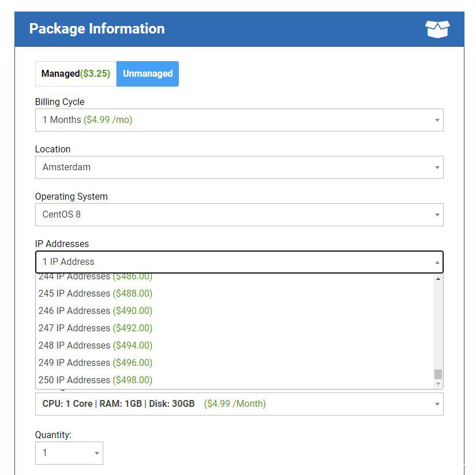
Task: Open the Quantity dropdown
Action: (x=69, y=453)
